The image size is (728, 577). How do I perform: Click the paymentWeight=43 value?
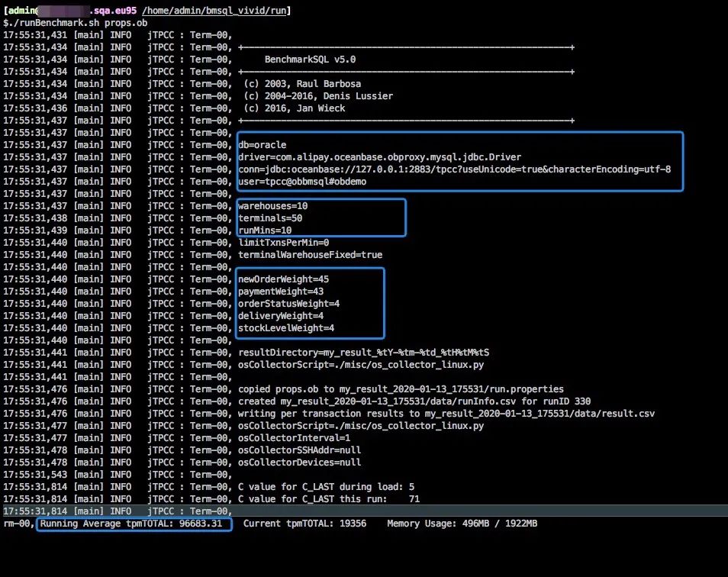coord(280,292)
